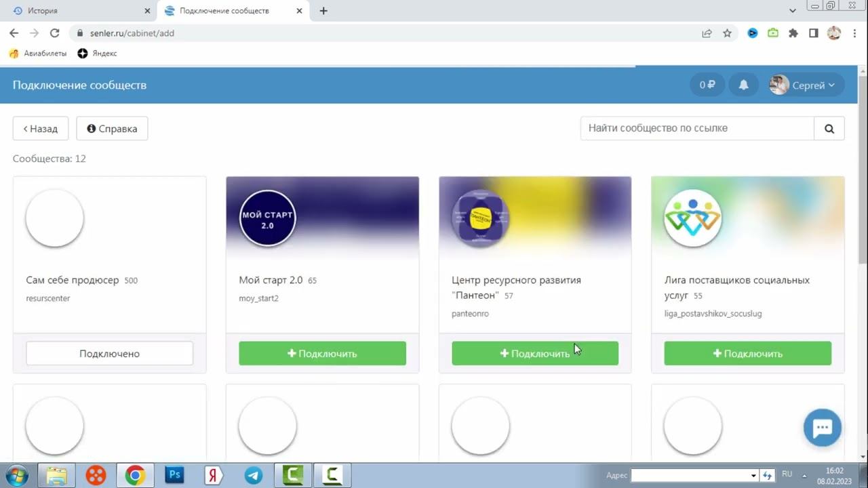The image size is (868, 488).
Task: Click the RU language indicator
Action: [787, 474]
